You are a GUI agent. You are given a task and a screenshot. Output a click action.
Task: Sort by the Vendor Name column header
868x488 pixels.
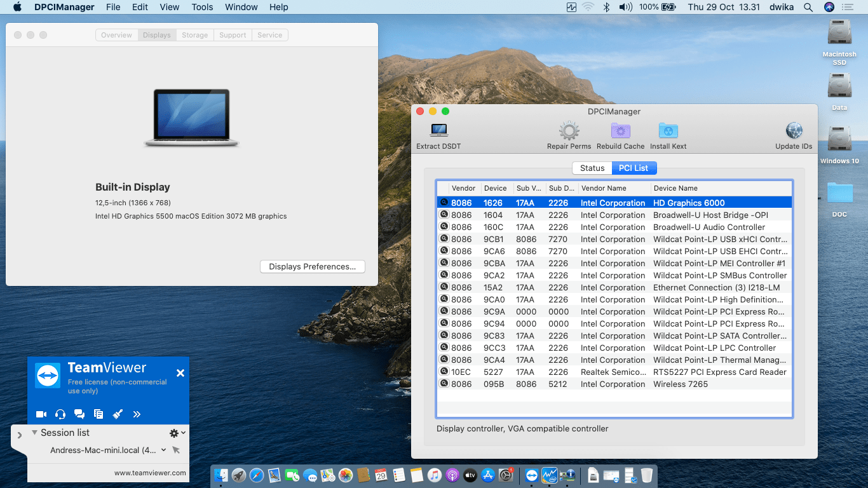(x=614, y=188)
